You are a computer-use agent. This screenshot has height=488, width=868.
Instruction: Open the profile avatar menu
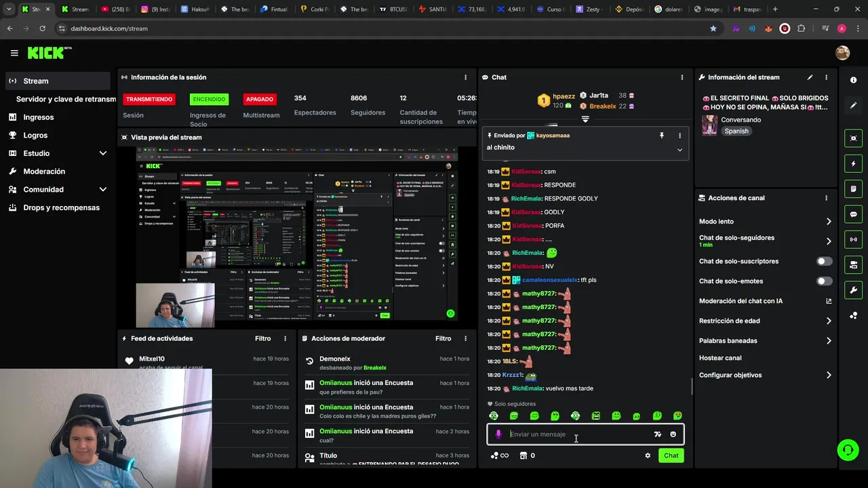click(x=842, y=53)
